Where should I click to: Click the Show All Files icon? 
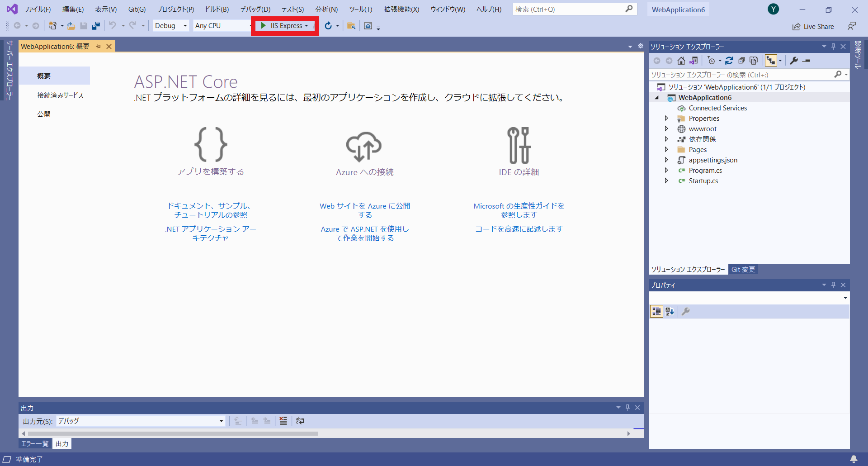pyautogui.click(x=754, y=61)
